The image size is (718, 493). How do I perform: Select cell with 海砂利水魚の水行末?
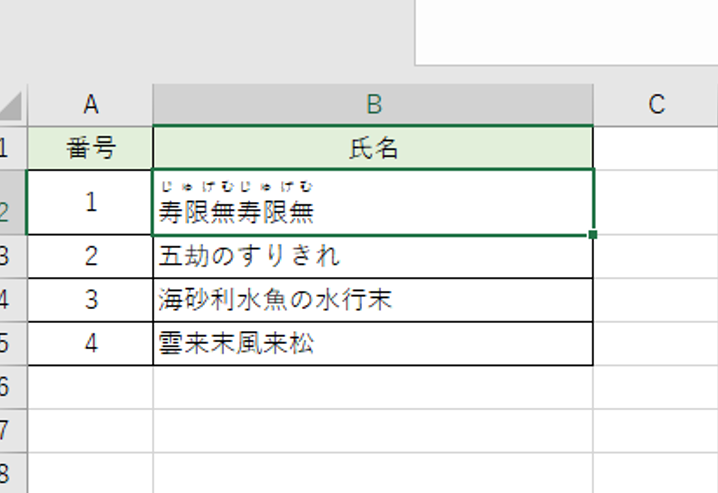(373, 300)
